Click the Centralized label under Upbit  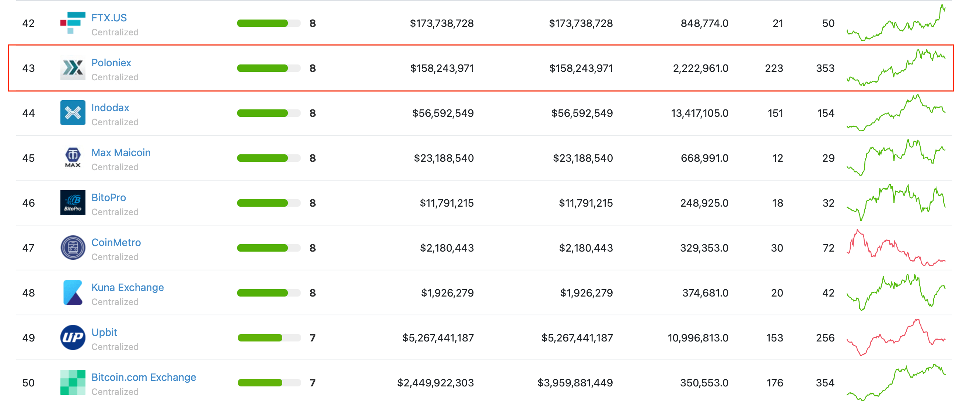[x=115, y=347]
